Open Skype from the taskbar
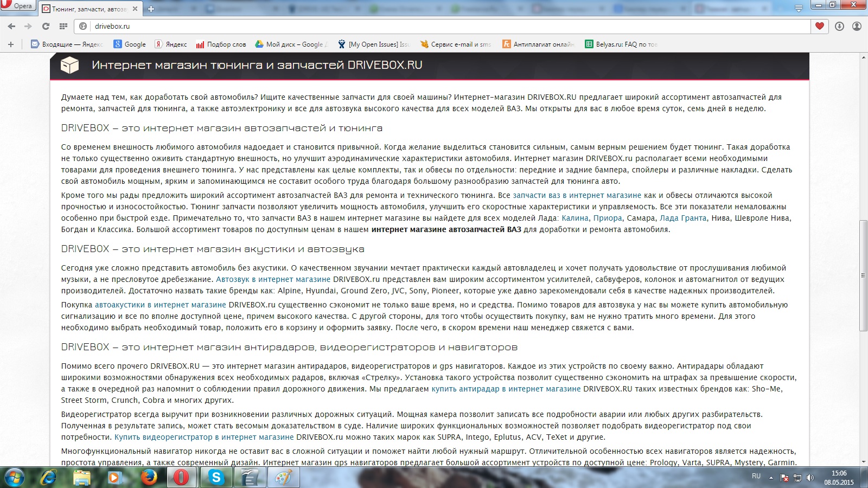 [x=216, y=477]
